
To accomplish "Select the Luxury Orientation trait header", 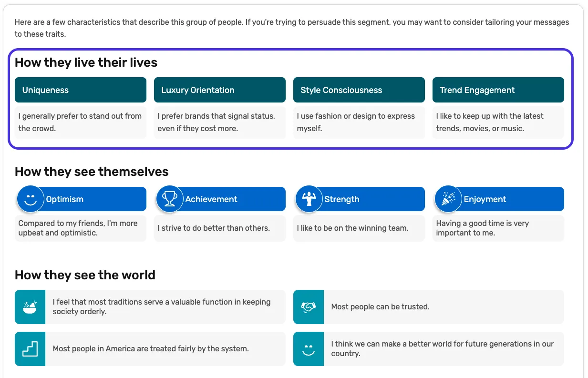I will pos(219,90).
